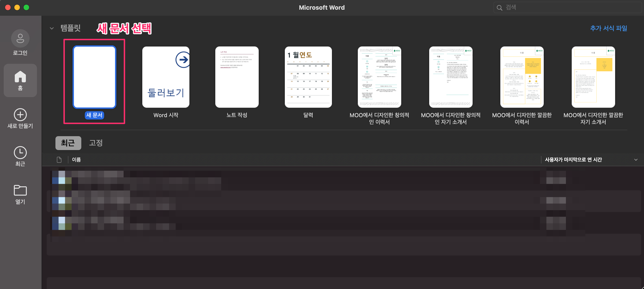Sort the file list by 이름 column
This screenshot has width=644, height=289.
click(76, 160)
